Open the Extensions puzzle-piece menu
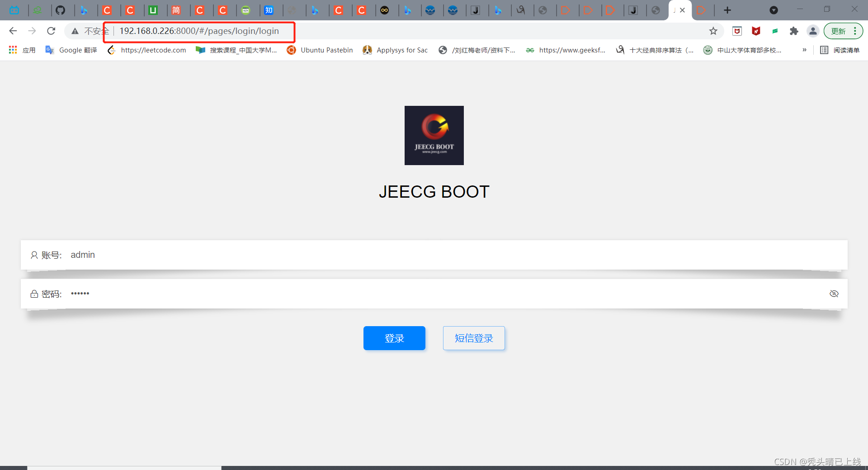The height and width of the screenshot is (470, 868). (794, 31)
